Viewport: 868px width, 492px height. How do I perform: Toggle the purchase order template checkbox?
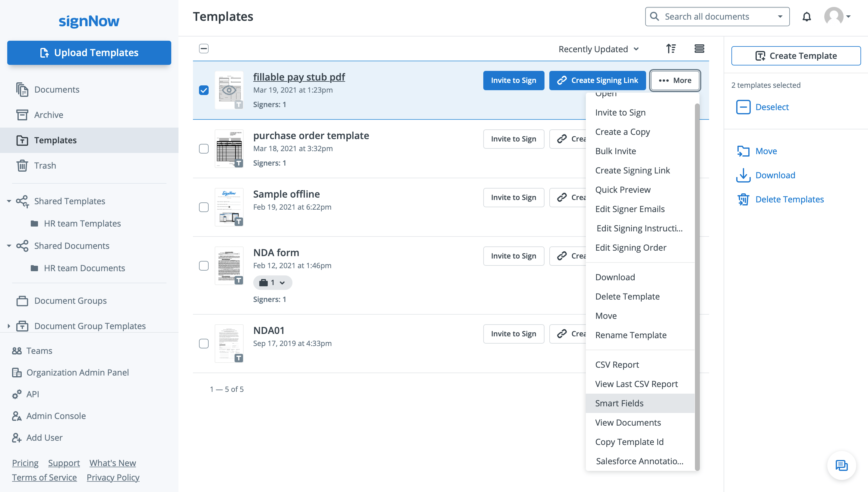click(204, 148)
